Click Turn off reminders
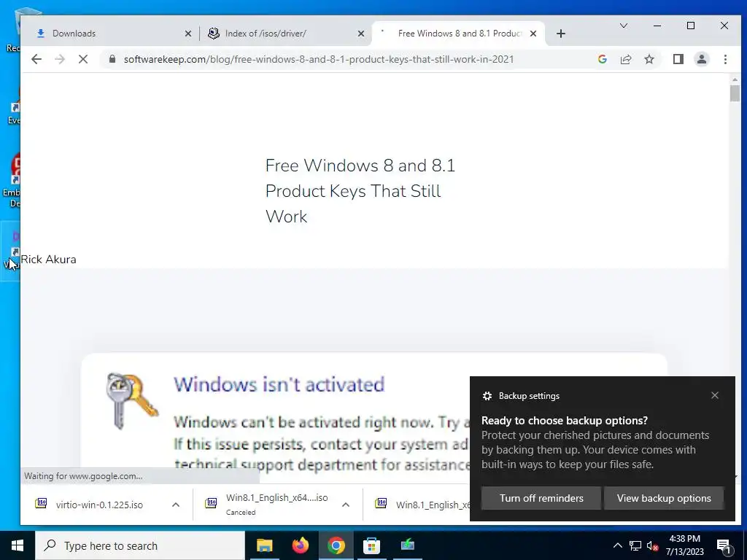This screenshot has width=747, height=560. tap(541, 498)
